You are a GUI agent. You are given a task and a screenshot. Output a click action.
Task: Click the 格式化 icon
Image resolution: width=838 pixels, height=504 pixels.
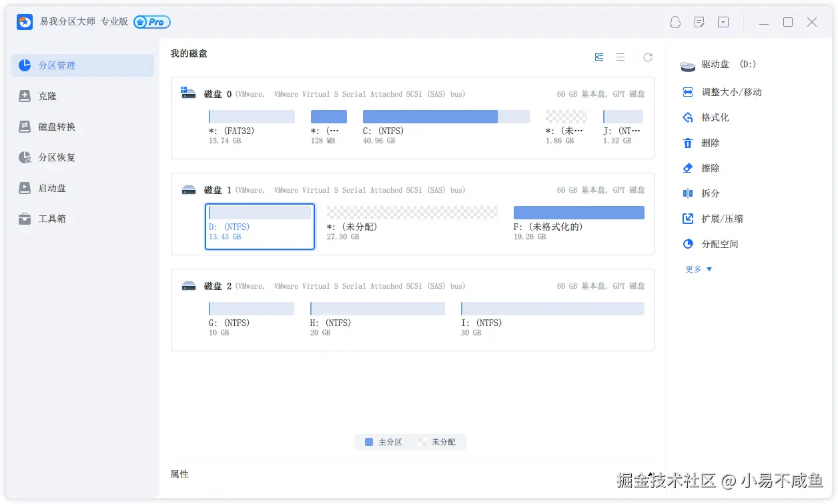(x=688, y=117)
